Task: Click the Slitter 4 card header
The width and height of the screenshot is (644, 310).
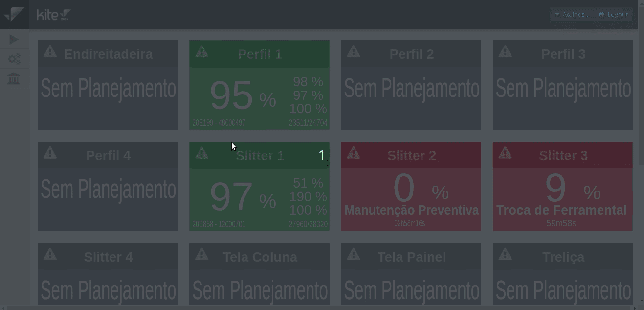Action: click(x=108, y=257)
